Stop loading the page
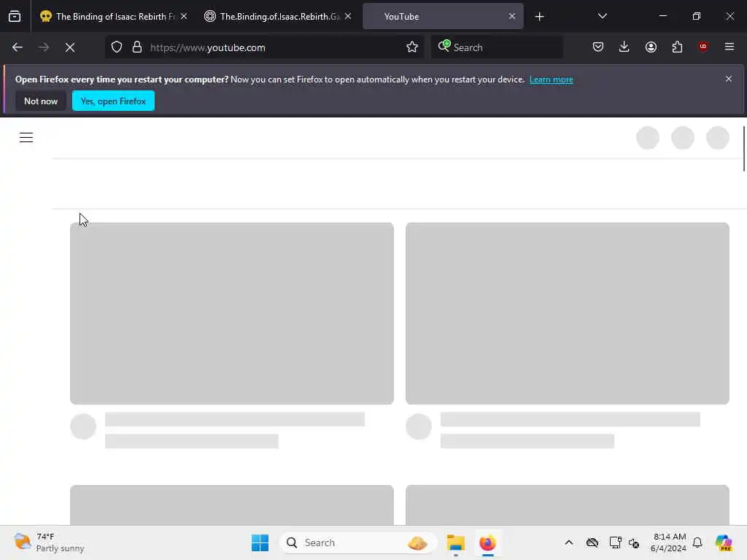This screenshot has height=560, width=747. pos(70,47)
